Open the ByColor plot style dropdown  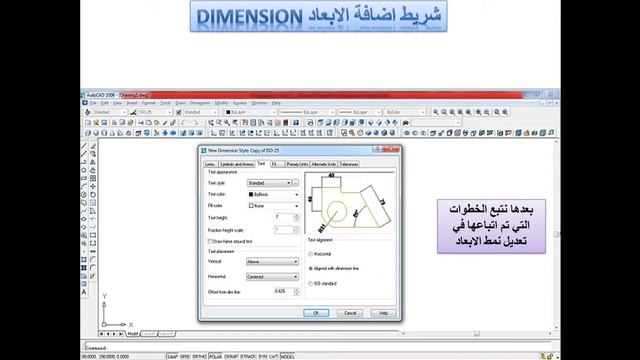coord(405,112)
